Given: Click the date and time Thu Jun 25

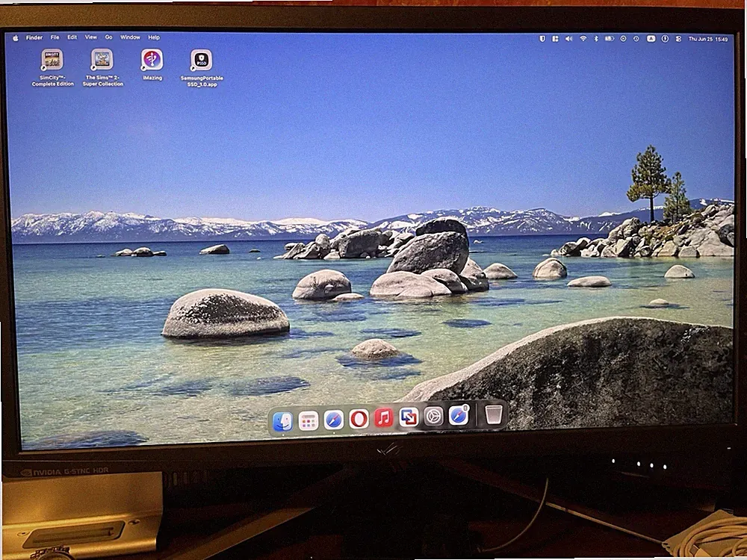Looking at the screenshot, I should click(x=708, y=39).
